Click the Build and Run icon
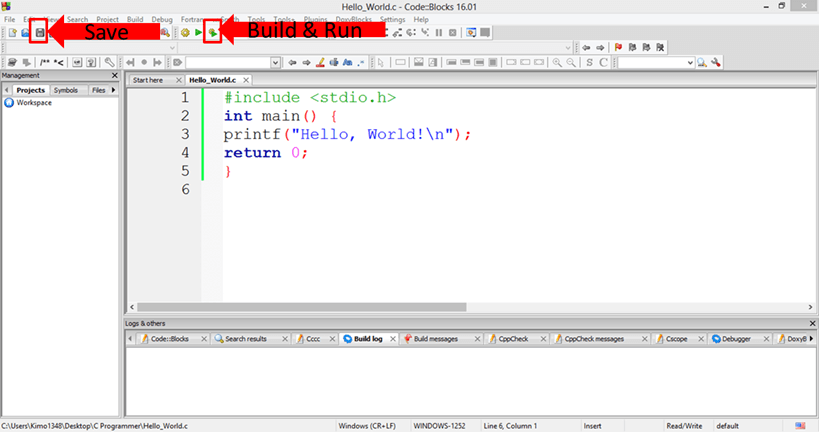819x432 pixels. point(213,33)
